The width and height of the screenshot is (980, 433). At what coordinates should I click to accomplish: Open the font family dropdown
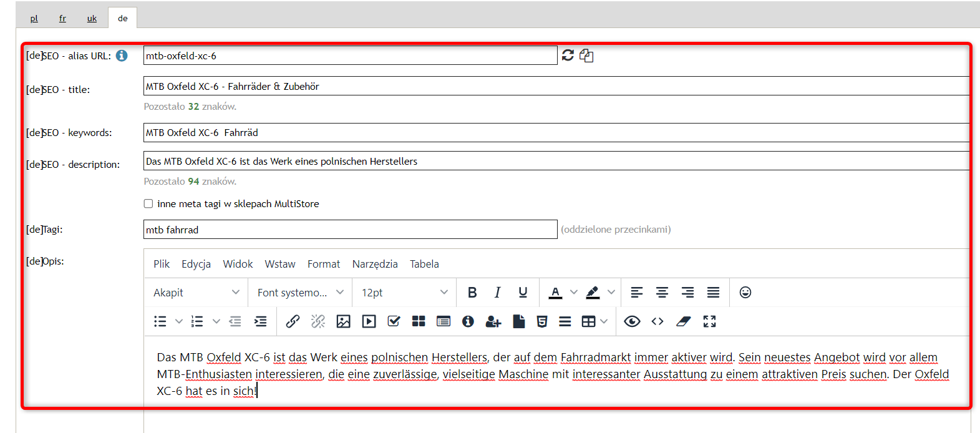click(x=300, y=293)
